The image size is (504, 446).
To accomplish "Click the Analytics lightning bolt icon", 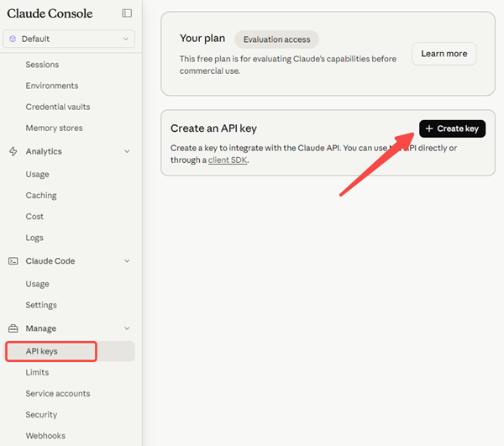I will 13,151.
